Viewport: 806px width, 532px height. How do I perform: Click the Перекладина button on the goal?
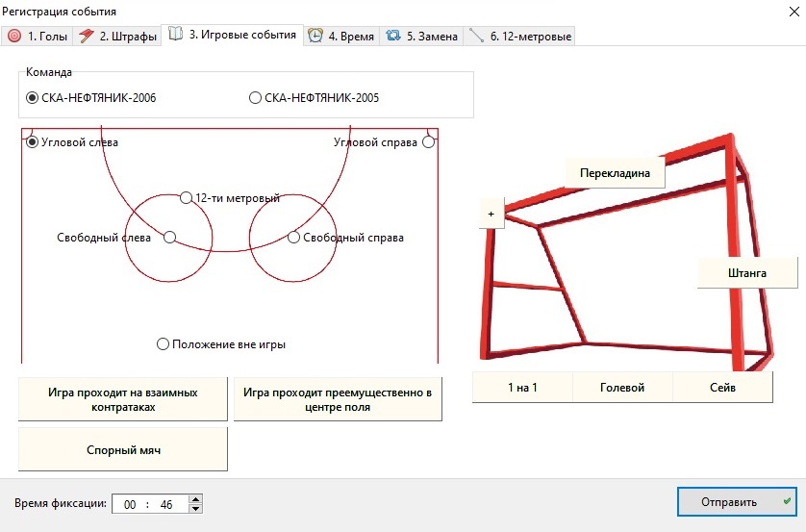(x=615, y=173)
